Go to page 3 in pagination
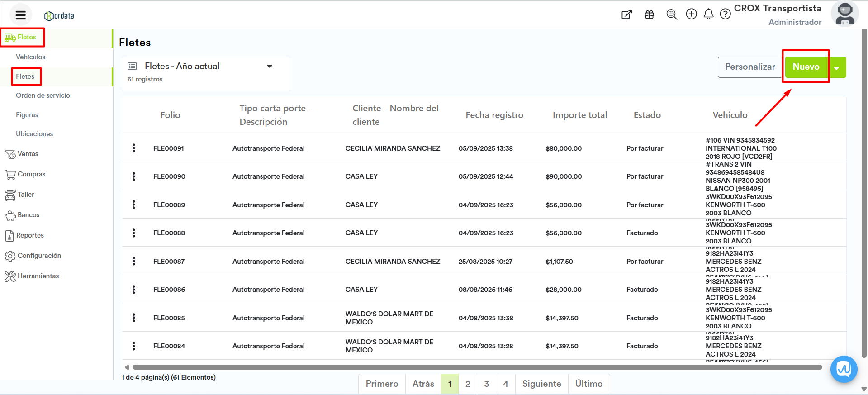The image size is (868, 395). tap(486, 384)
